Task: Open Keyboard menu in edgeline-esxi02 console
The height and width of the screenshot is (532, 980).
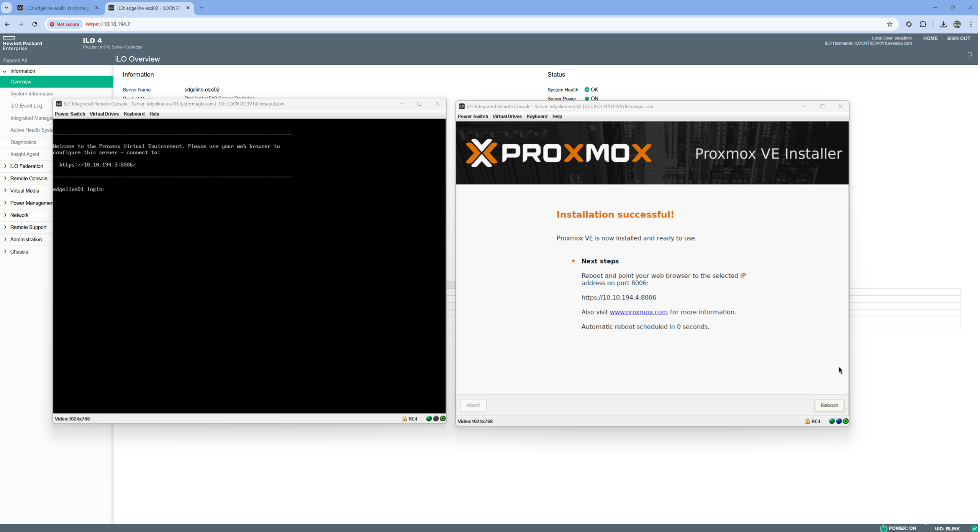Action: (537, 116)
